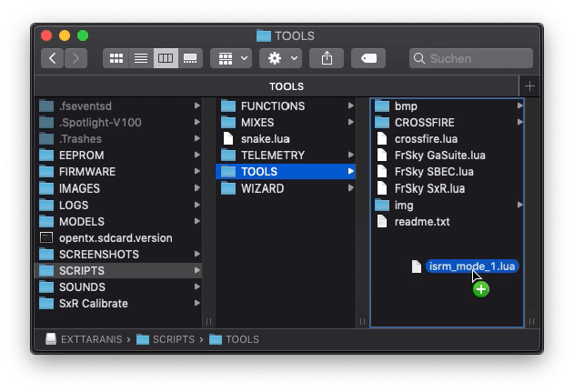The image size is (574, 392).
Task: Click the edit tags button
Action: 368,58
